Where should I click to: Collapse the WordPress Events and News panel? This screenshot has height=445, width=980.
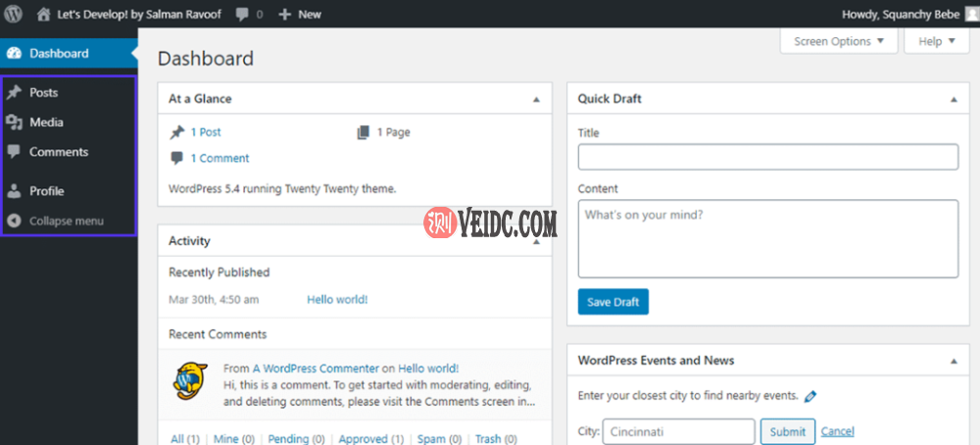[x=954, y=362]
